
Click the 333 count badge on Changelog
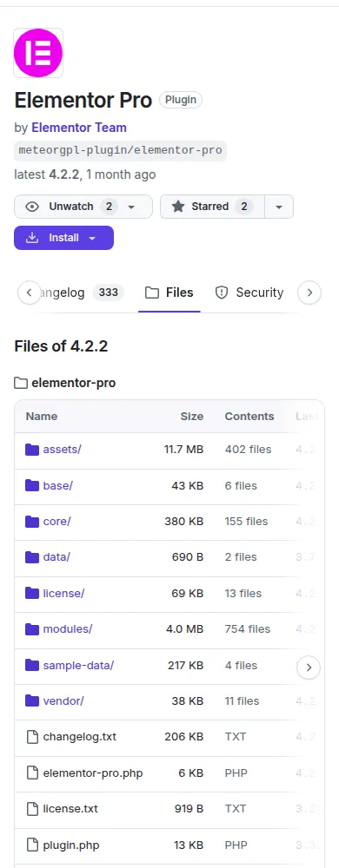[x=108, y=292]
